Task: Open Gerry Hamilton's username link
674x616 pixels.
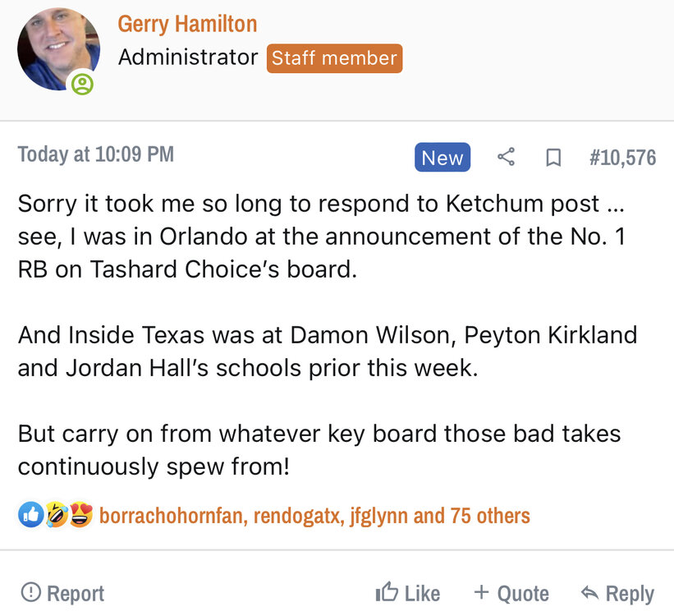Action: (187, 24)
